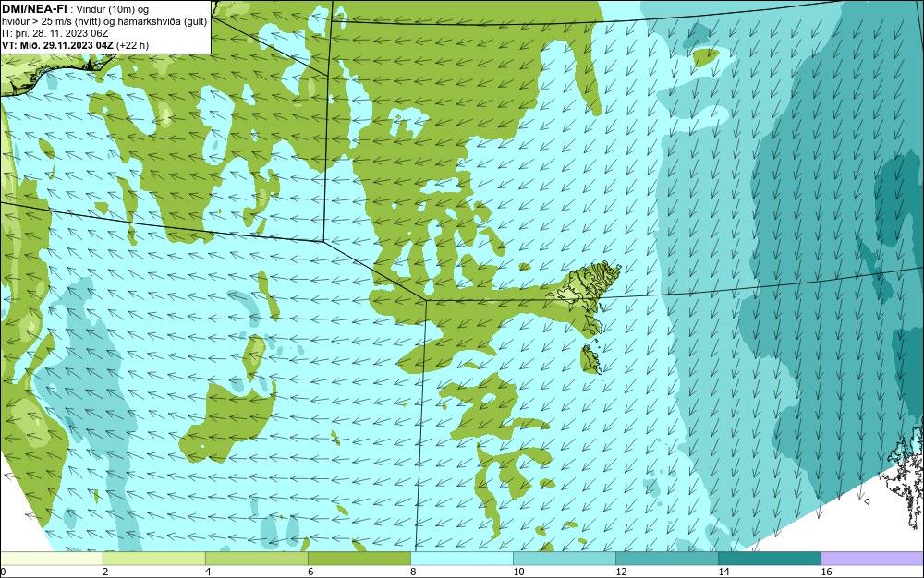This screenshot has width=924, height=578.
Task: Click the legend value label '16'
Action: click(826, 572)
